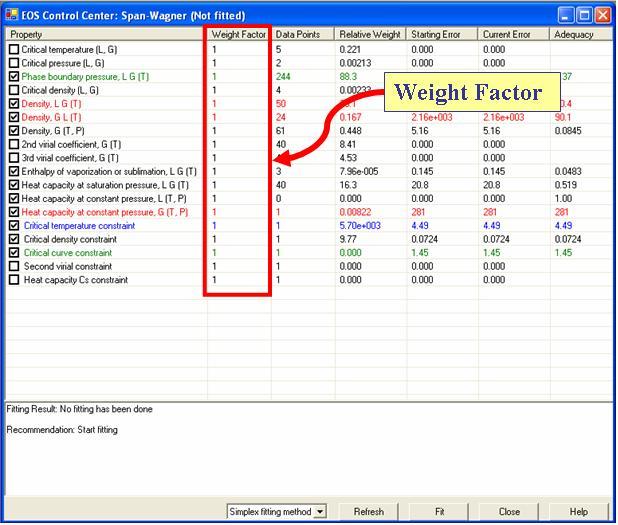Screen dimensions: 618x525
Task: Toggle the Density, G (T, P) checkbox
Action: 14,131
